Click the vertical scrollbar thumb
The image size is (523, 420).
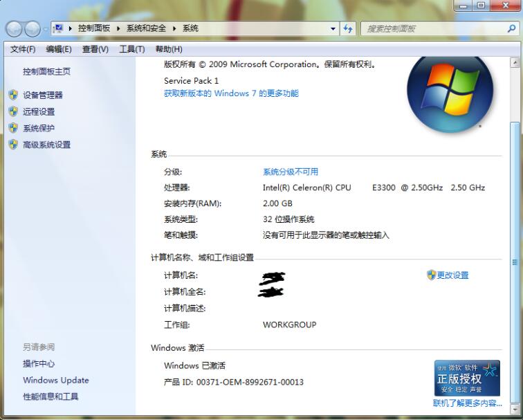tap(515, 262)
